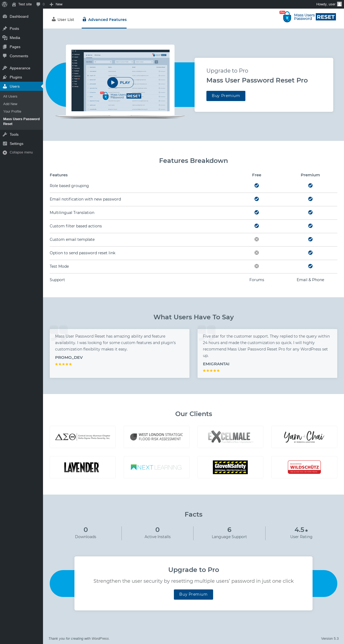This screenshot has height=644, width=344.
Task: Open the Dashboard menu
Action: [x=21, y=16]
